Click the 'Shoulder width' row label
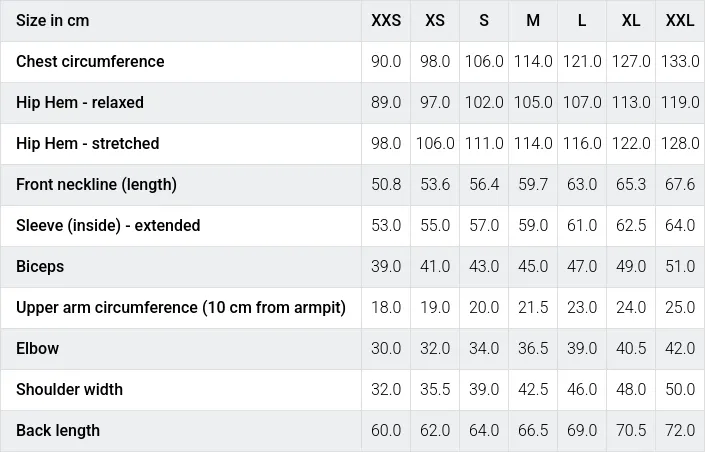705x452 pixels. pyautogui.click(x=69, y=389)
